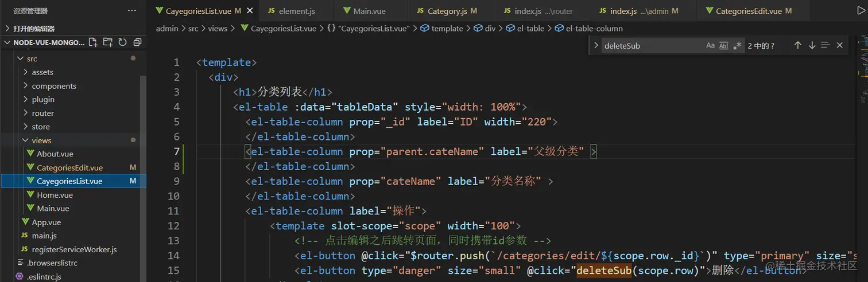
Task: Click the src breadcrumb segment
Action: (193, 28)
